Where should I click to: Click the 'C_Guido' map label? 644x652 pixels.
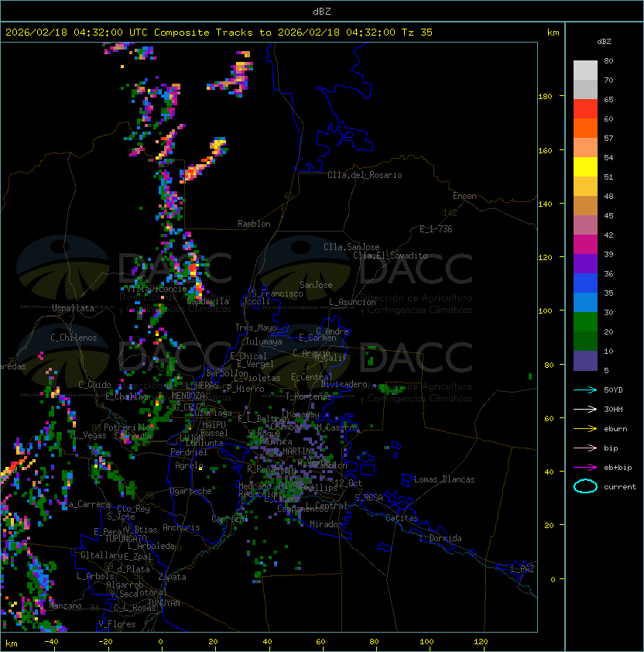[94, 385]
